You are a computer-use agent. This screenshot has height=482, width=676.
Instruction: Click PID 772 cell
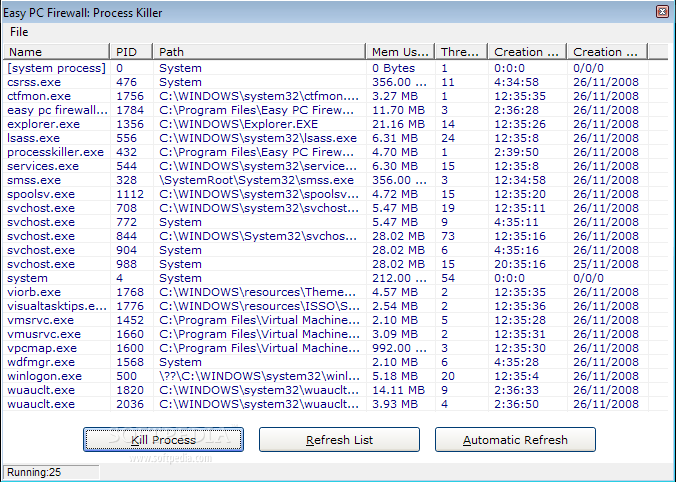[126, 222]
